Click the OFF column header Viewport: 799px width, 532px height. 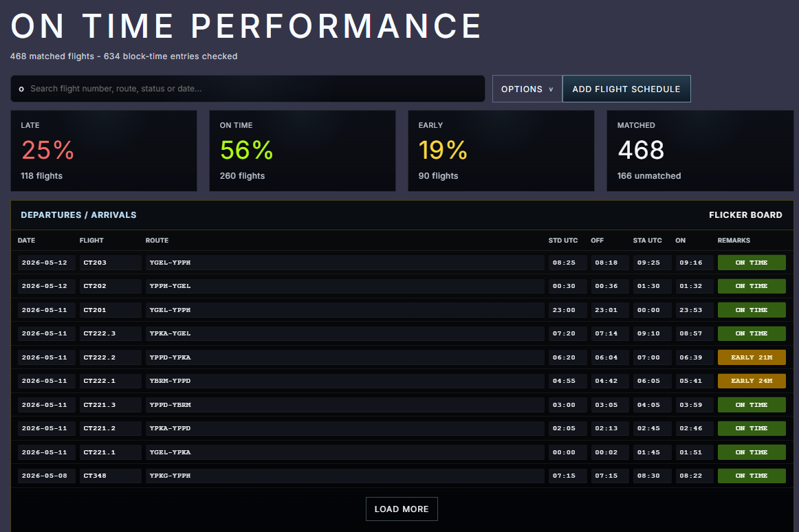[x=598, y=241]
